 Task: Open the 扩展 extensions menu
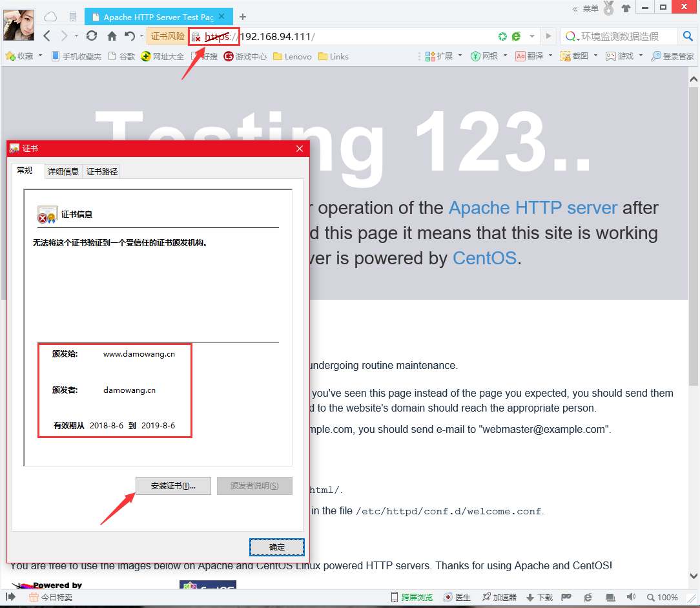(443, 56)
